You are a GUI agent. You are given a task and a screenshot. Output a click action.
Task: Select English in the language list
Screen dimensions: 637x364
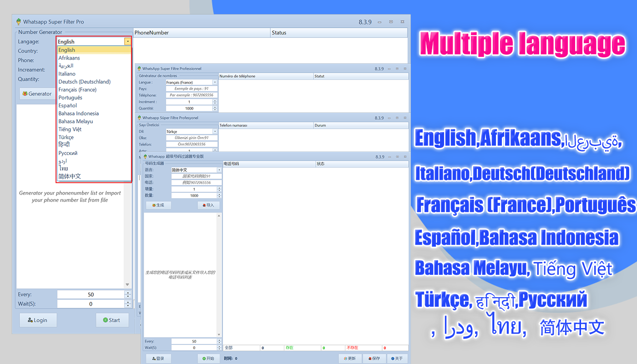point(94,50)
